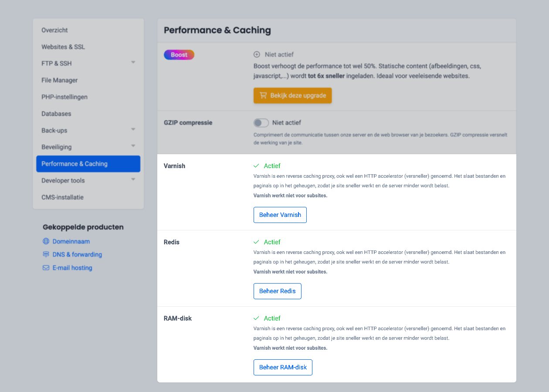The height and width of the screenshot is (392, 549).
Task: Click the plus-circle icon next to Niet actief under Boost
Action: [x=257, y=54]
